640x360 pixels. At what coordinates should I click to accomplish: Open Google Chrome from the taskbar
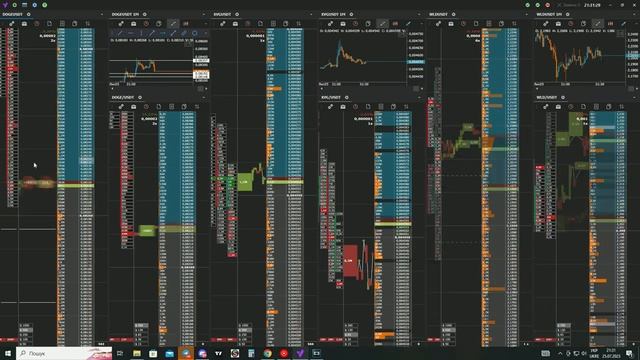pos(267,353)
